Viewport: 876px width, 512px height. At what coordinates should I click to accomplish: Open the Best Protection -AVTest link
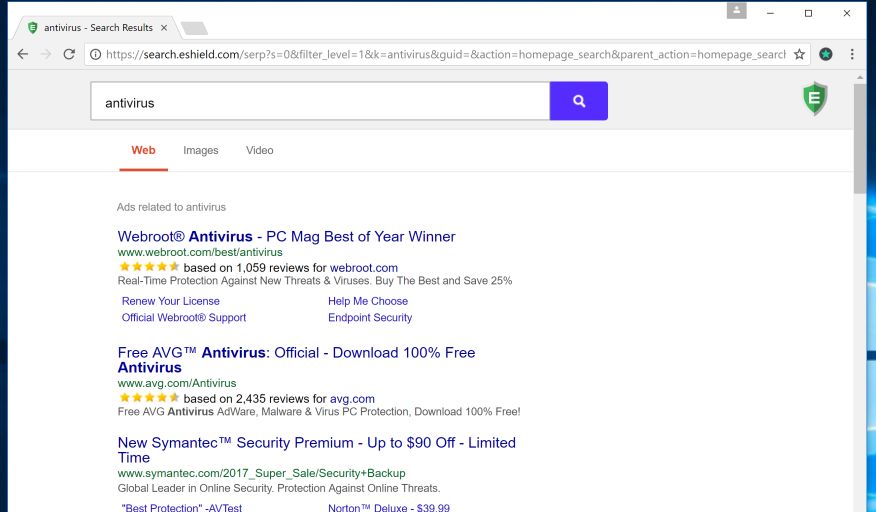(x=182, y=508)
